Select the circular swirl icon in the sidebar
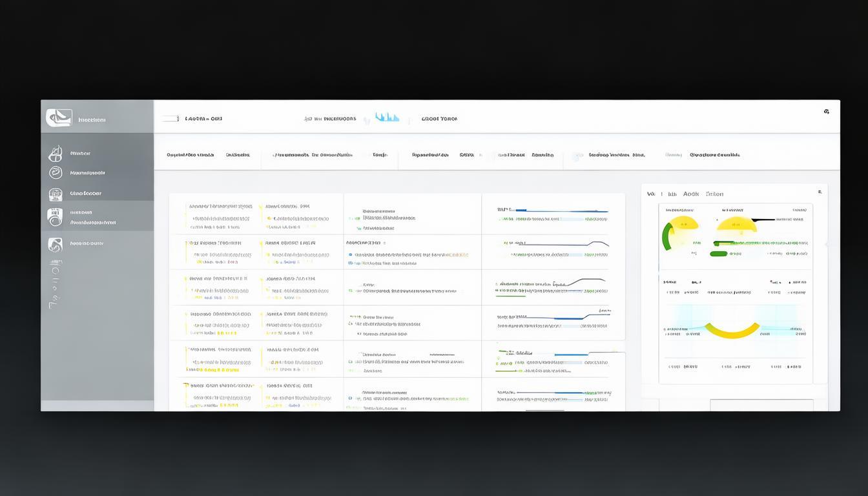 [56, 172]
